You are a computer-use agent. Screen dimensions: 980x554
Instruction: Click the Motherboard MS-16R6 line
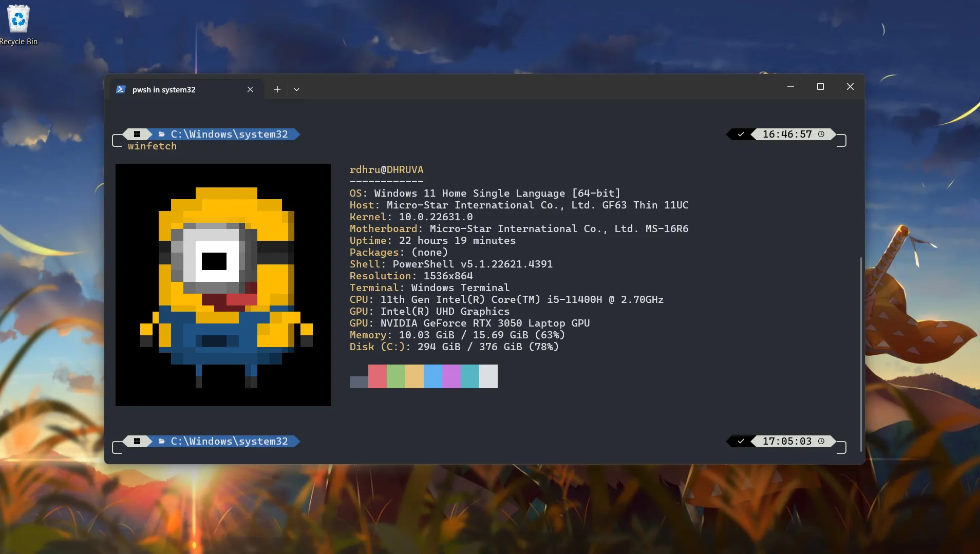[519, 228]
